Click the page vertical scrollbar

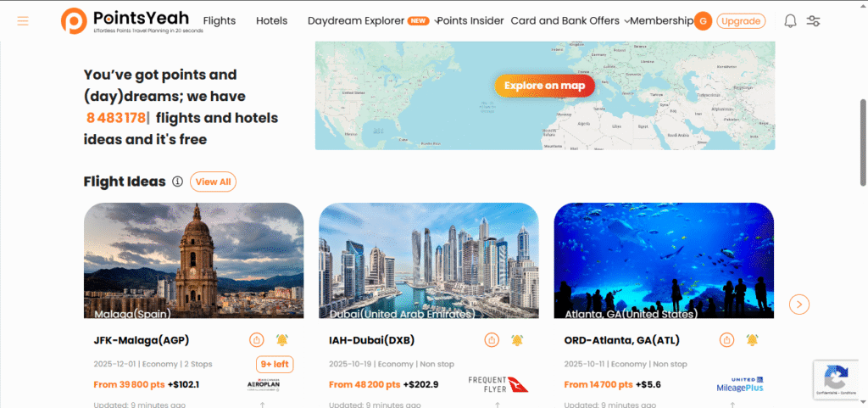point(863,143)
